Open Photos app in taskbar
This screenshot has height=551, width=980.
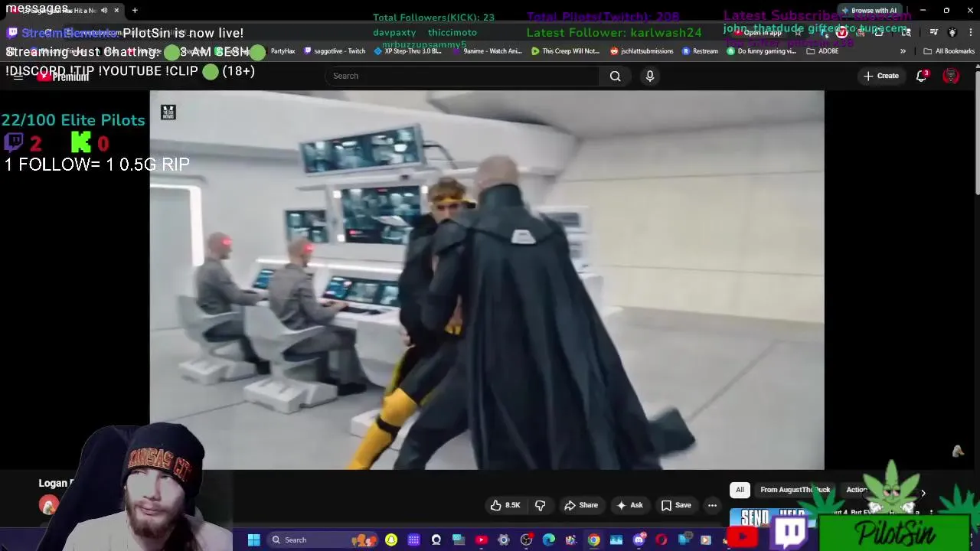pos(616,540)
